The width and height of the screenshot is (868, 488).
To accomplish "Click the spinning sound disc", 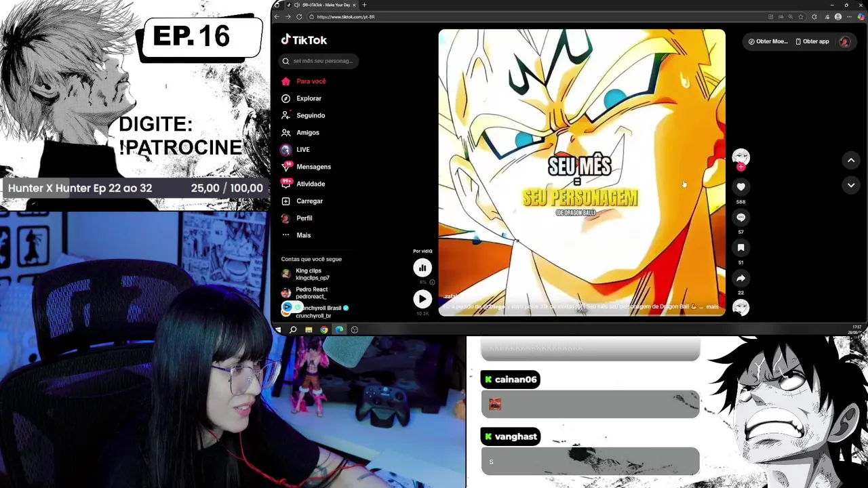I will (741, 307).
